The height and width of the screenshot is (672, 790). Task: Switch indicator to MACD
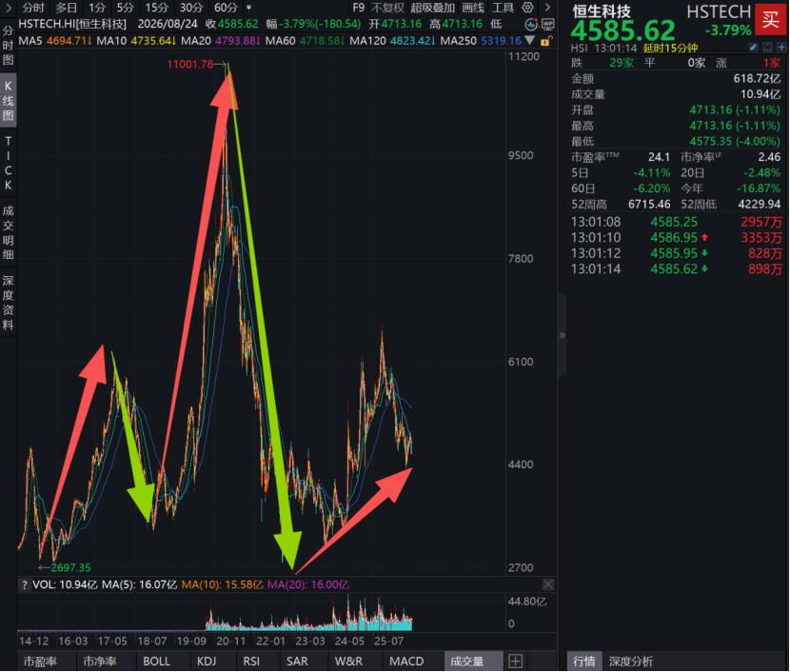click(406, 661)
